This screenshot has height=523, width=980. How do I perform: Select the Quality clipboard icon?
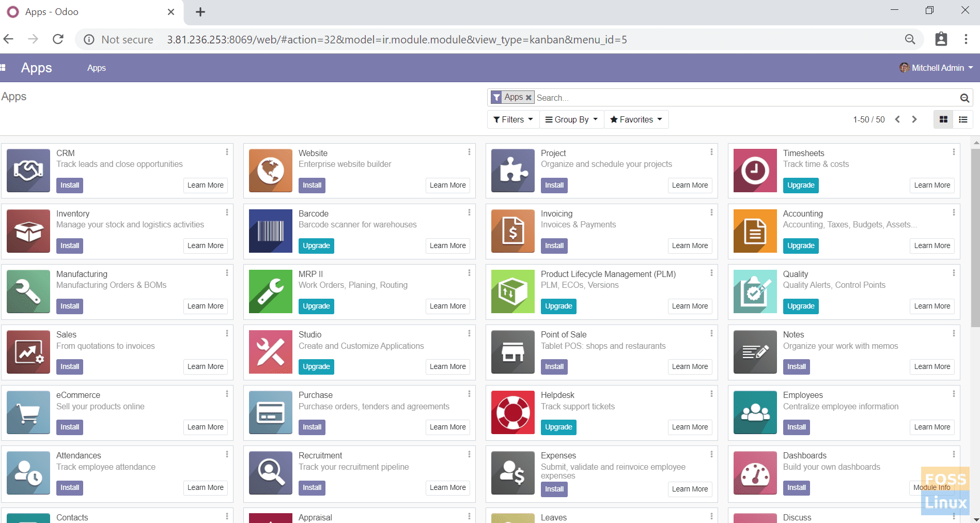[755, 291]
